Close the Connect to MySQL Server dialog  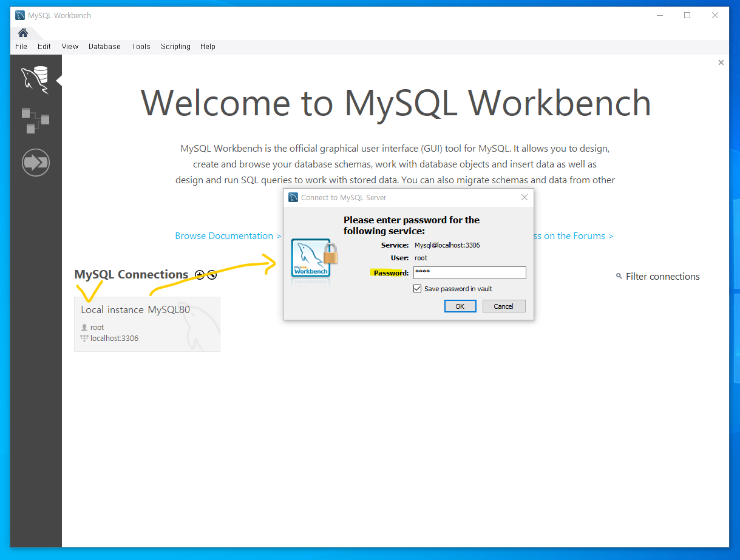click(524, 197)
